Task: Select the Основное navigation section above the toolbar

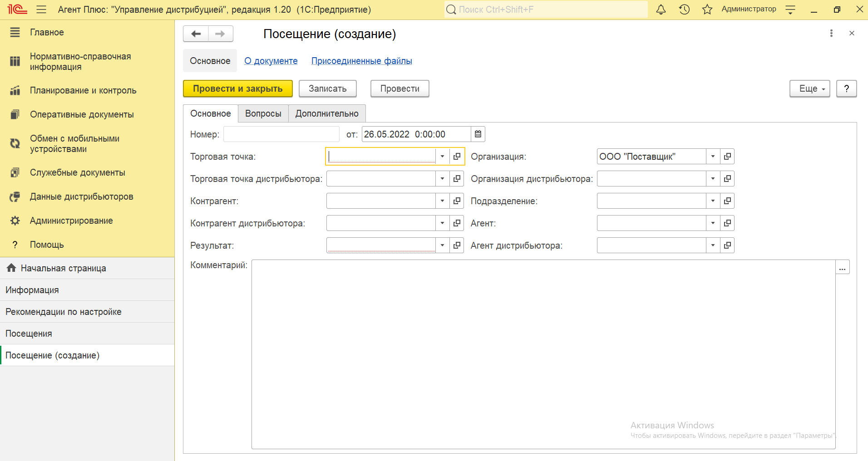Action: point(210,61)
